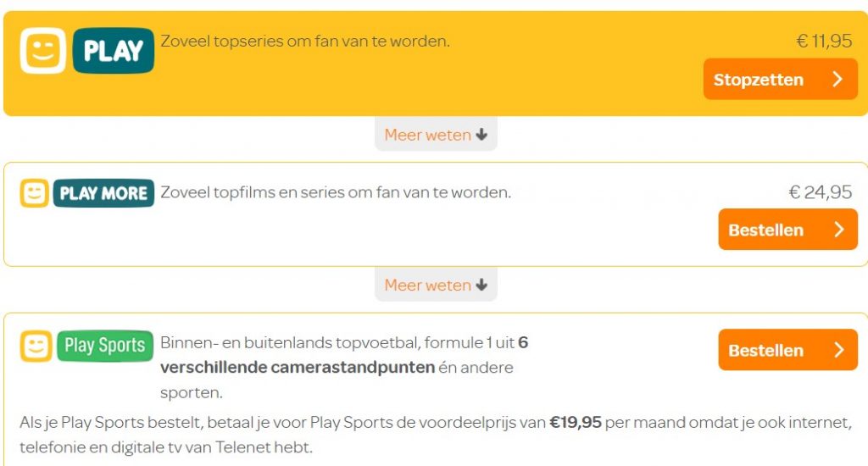Click the Telenet smiley logo beside PLAY MORE
This screenshot has width=868, height=466.
pyautogui.click(x=34, y=193)
